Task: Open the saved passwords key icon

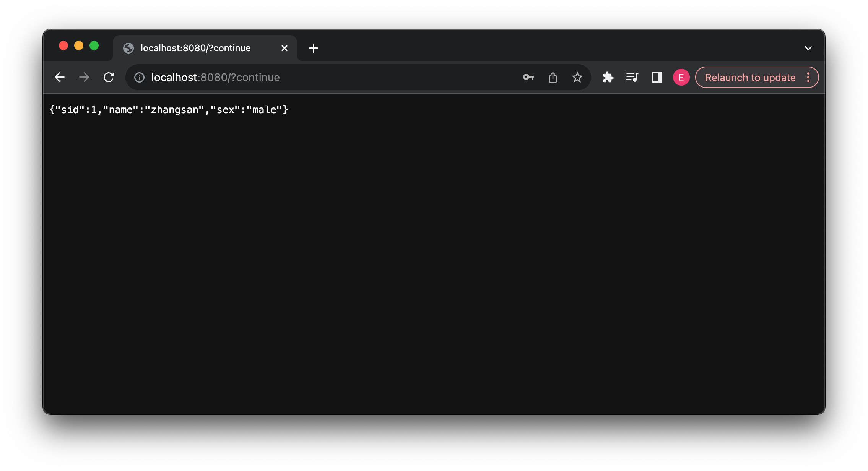Action: [528, 77]
